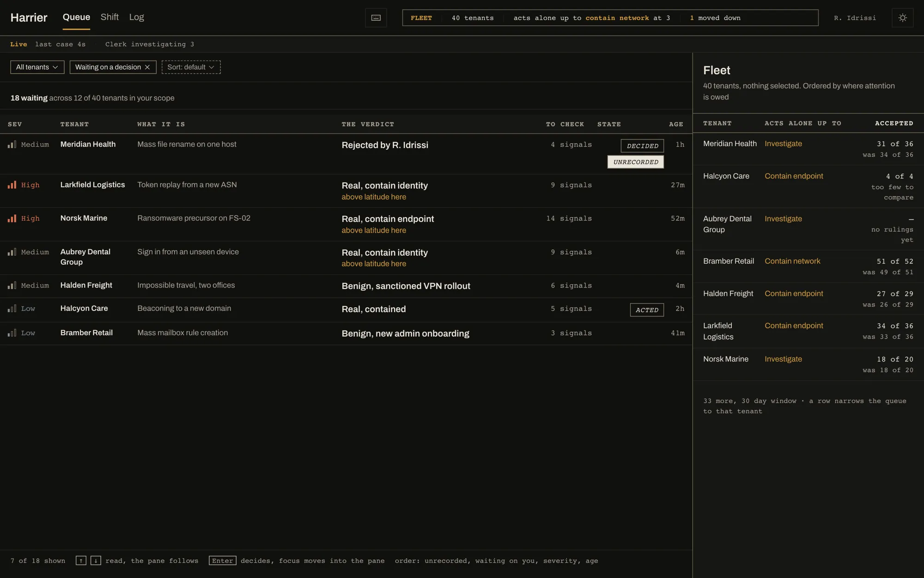Click severity bars icon for Larkfield Logistics

pyautogui.click(x=12, y=185)
